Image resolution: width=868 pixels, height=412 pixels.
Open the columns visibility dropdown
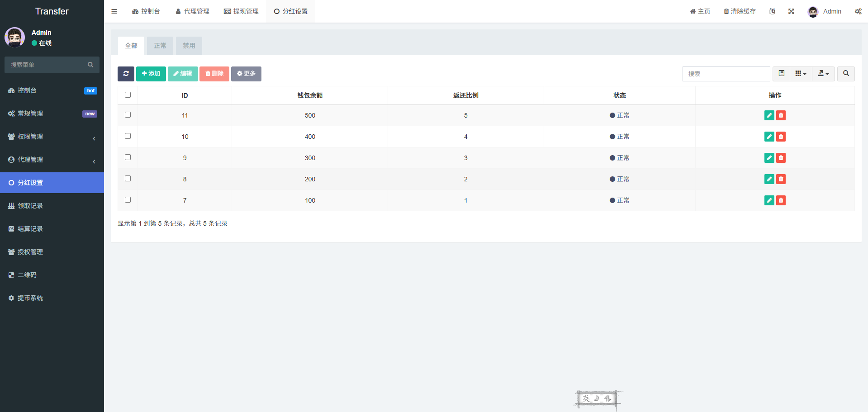click(x=801, y=73)
